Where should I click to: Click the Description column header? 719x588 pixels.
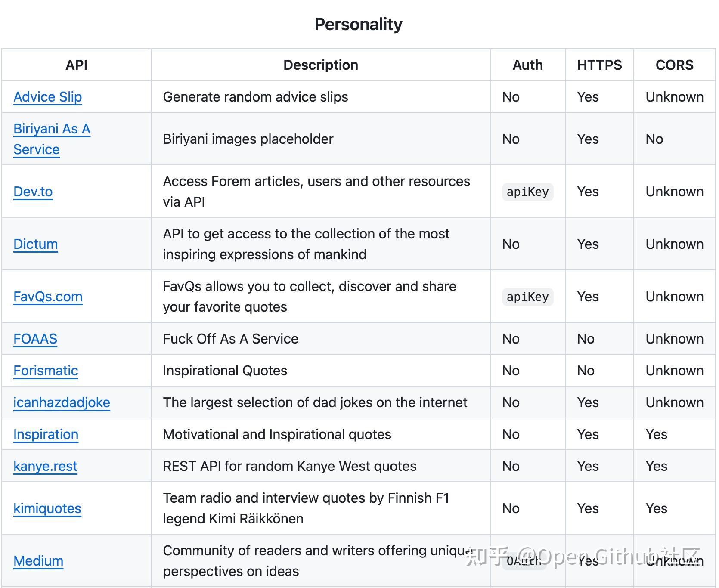pos(320,65)
